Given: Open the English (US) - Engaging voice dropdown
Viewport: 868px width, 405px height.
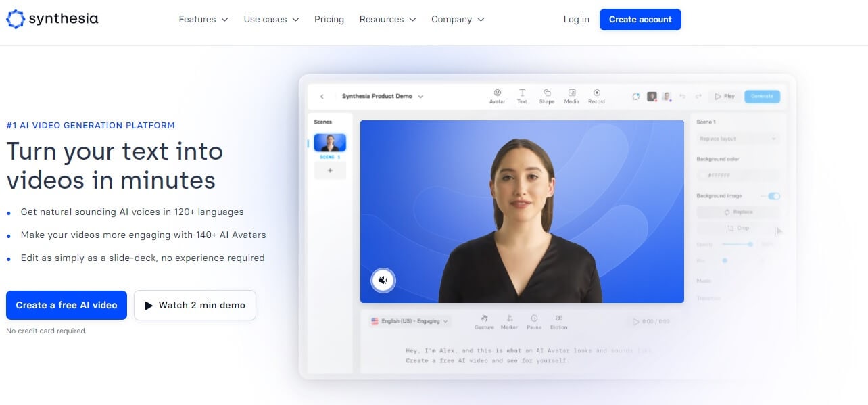Looking at the screenshot, I should point(410,321).
